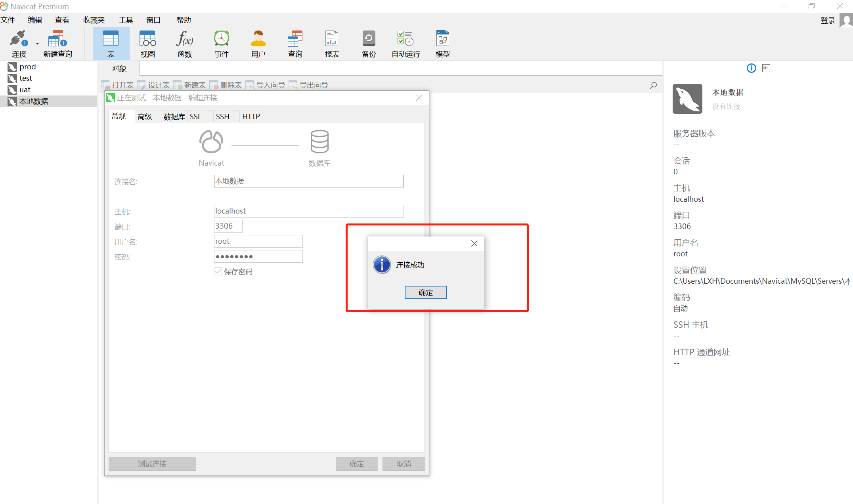Click the Event clock toolbar icon
Screen dimensions: 853x504
221,39
